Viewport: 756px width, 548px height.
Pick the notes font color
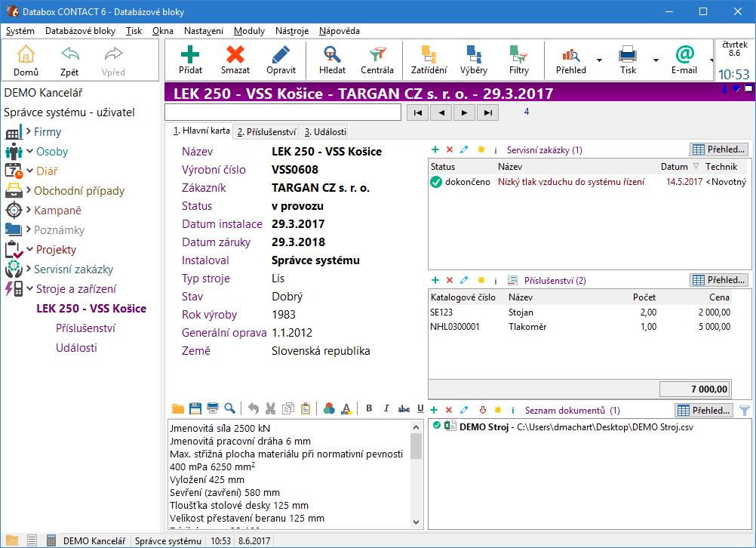pos(346,409)
